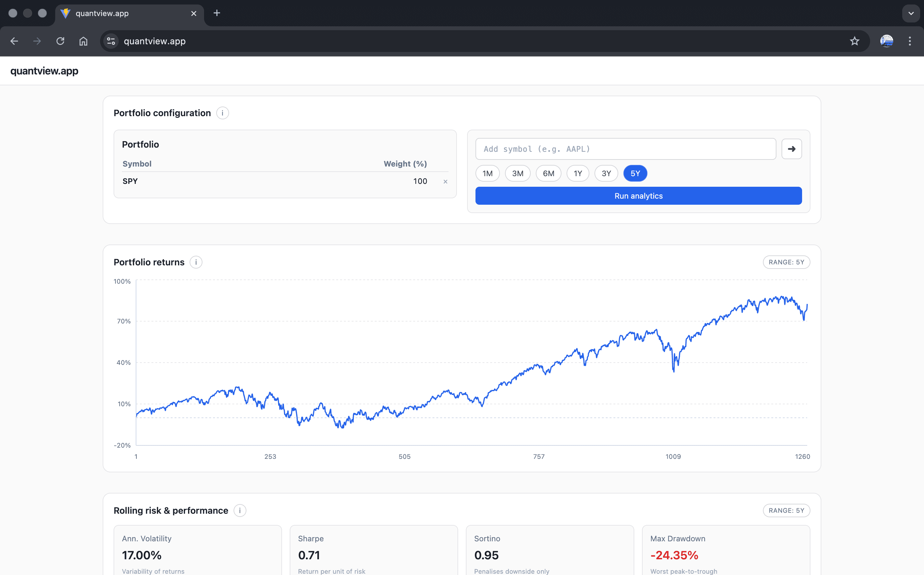Click the Ann. Volatility 17.00% value
Screen dimensions: 924x575
point(142,555)
